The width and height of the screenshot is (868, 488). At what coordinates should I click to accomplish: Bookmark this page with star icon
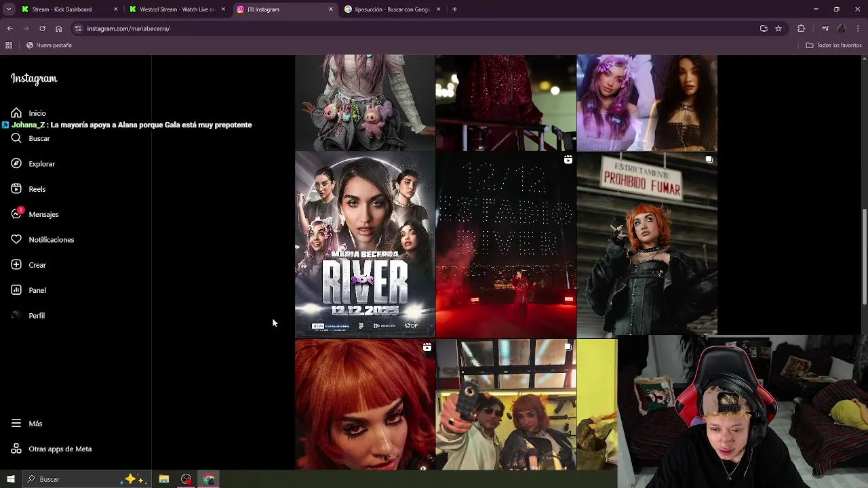tap(778, 28)
